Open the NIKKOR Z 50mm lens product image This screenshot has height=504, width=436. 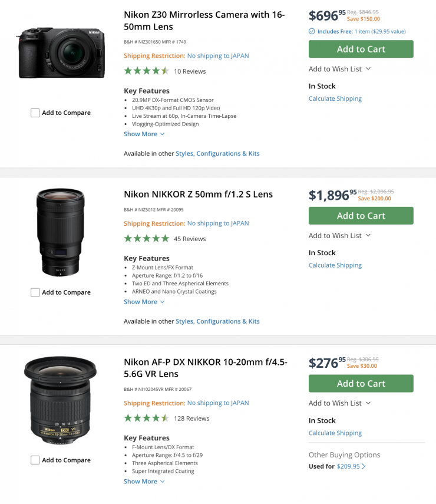(x=60, y=232)
